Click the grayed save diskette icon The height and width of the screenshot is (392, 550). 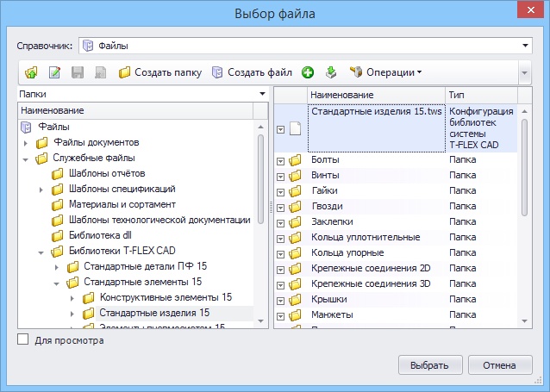click(x=78, y=72)
